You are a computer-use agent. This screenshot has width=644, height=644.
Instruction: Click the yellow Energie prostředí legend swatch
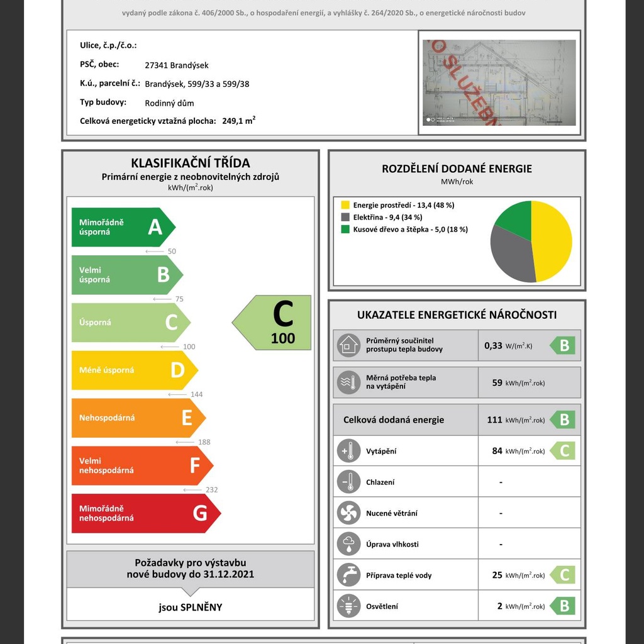(x=345, y=205)
